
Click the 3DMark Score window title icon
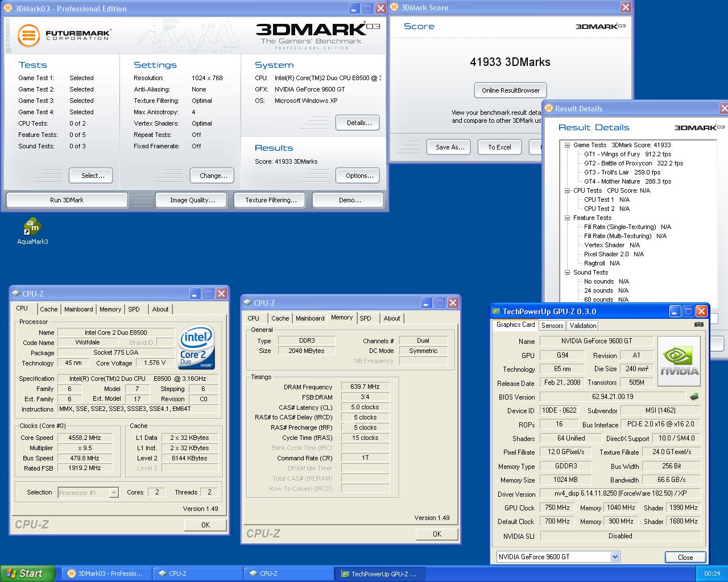pyautogui.click(x=394, y=7)
